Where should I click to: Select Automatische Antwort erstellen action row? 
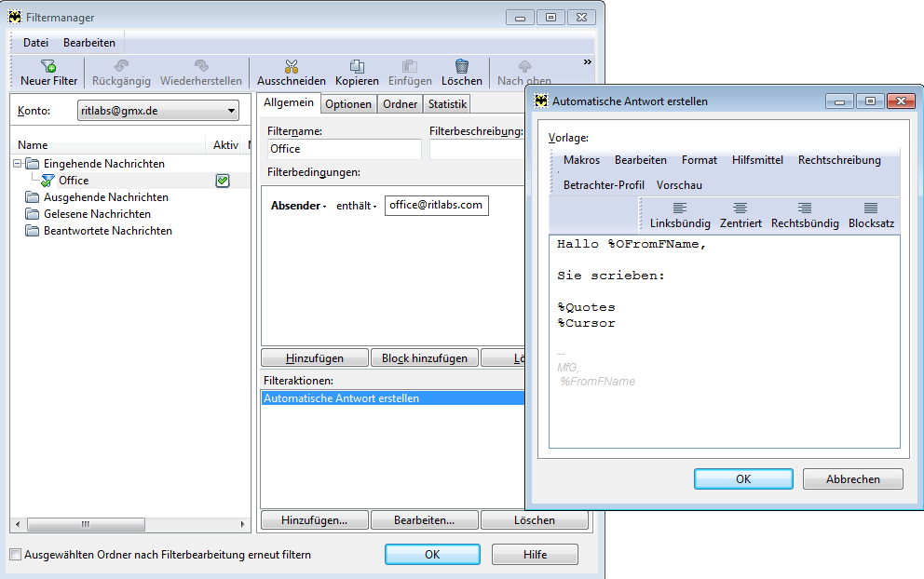tap(392, 398)
